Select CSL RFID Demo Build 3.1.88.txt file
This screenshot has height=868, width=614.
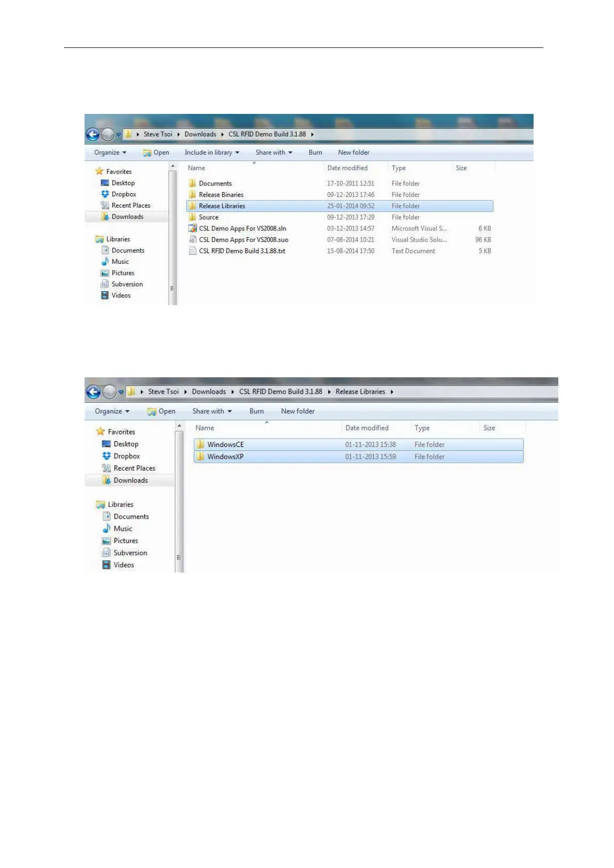pyautogui.click(x=340, y=252)
